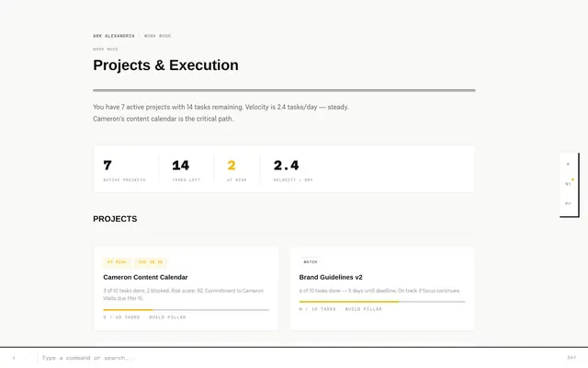Click the WATCH tag on Brand Guidelines
This screenshot has height=368, width=588.
click(311, 261)
